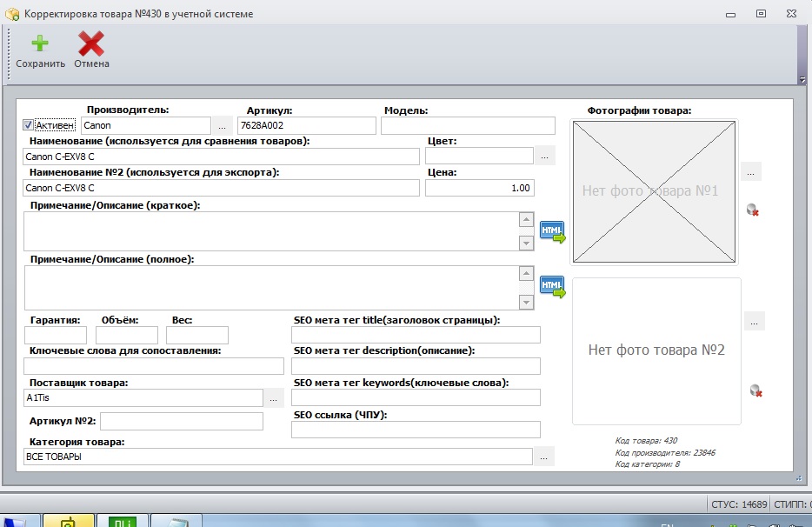Click photo placeholder Нет фото товара №1
Viewport: 812px width, 527px height.
click(x=654, y=191)
